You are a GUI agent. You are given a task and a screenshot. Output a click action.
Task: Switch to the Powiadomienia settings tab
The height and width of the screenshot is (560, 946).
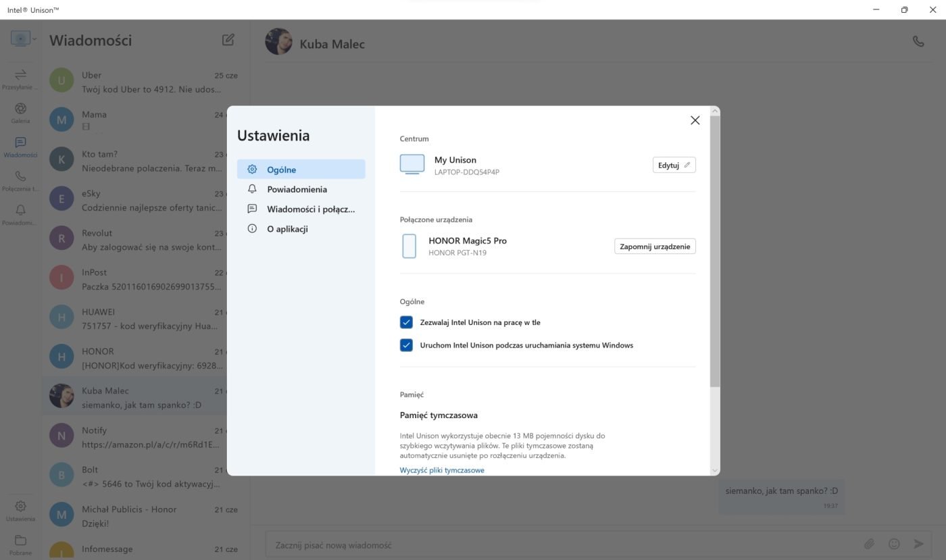coord(301,189)
